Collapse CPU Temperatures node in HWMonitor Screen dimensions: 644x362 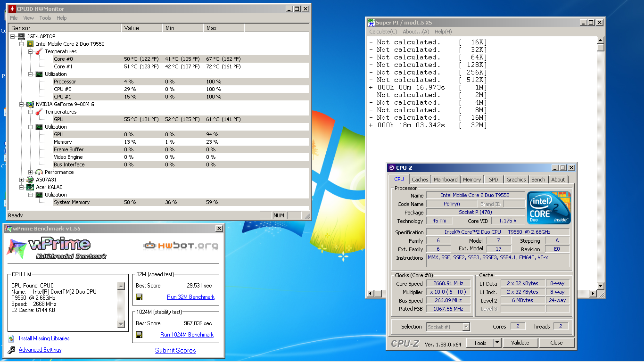(x=31, y=51)
